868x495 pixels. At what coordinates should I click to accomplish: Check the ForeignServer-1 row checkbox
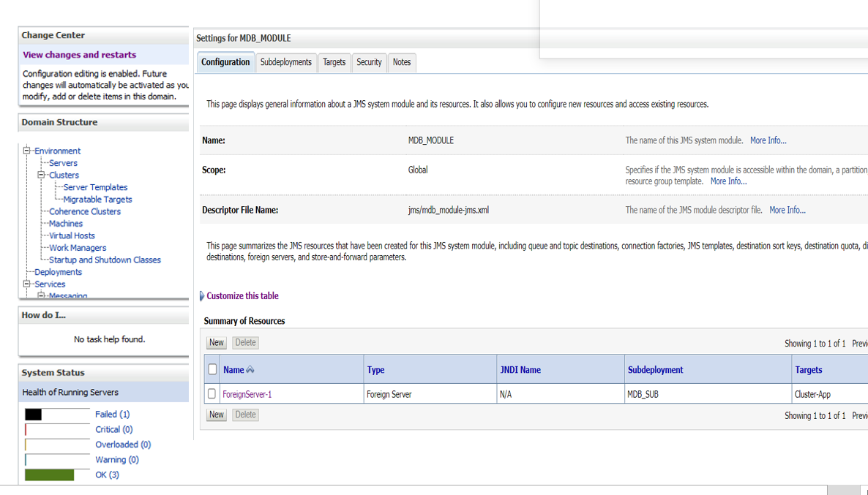tap(212, 394)
